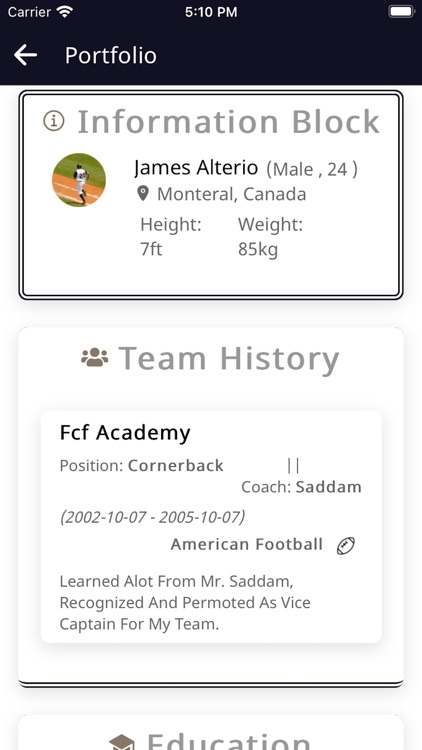
Task: Select the Cornerback position text
Action: coord(176,465)
